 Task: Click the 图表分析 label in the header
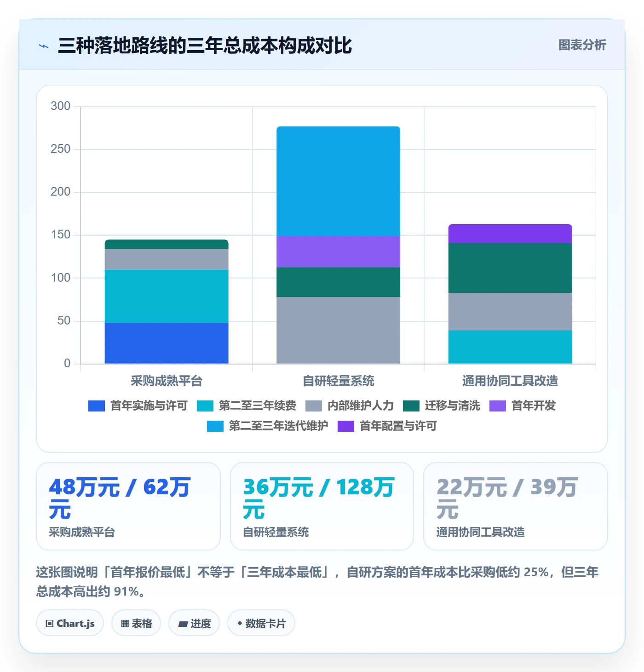coord(582,45)
